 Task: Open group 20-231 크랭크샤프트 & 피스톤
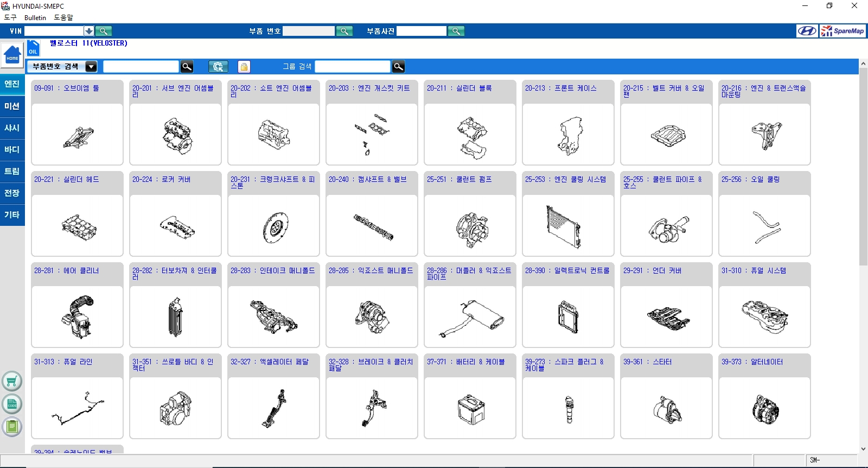(x=273, y=214)
